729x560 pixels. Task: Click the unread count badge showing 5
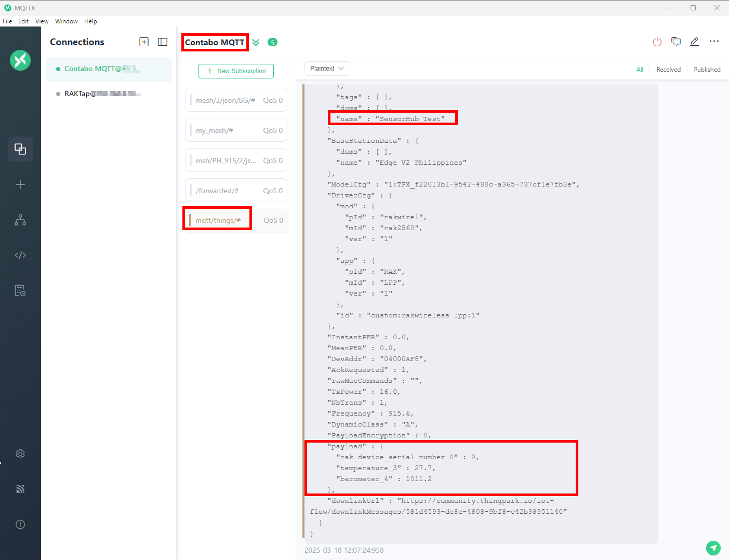272,42
